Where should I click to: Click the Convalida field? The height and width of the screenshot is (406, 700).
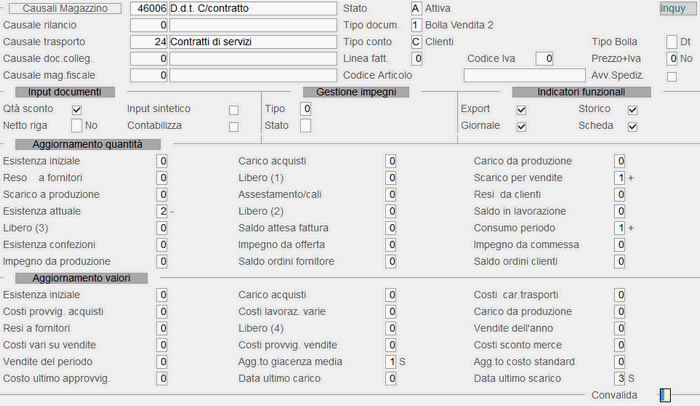[665, 395]
